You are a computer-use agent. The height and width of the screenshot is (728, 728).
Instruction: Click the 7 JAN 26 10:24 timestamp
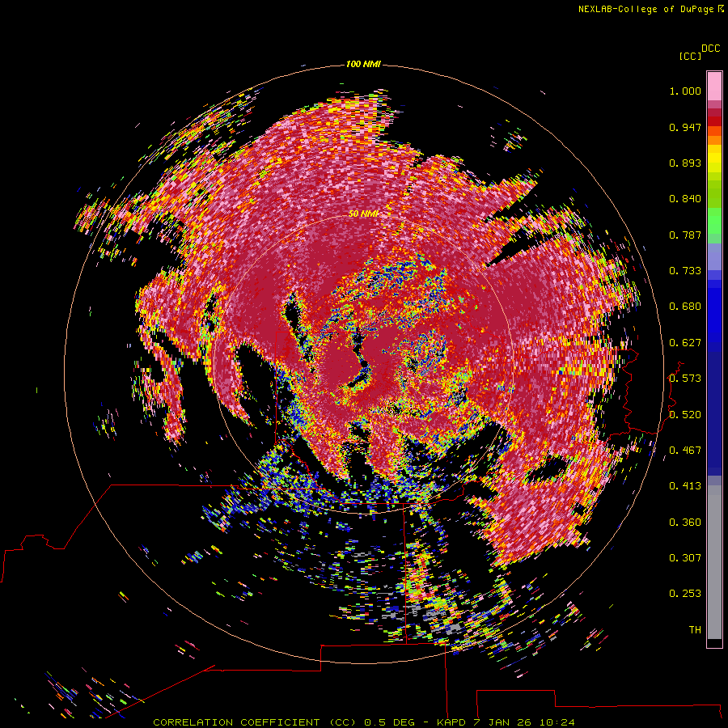[x=523, y=722]
